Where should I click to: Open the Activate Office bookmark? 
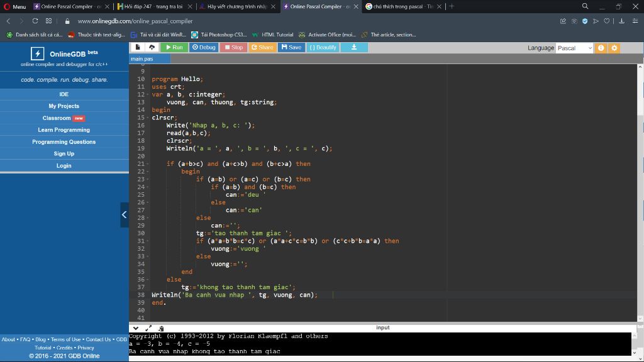(327, 35)
